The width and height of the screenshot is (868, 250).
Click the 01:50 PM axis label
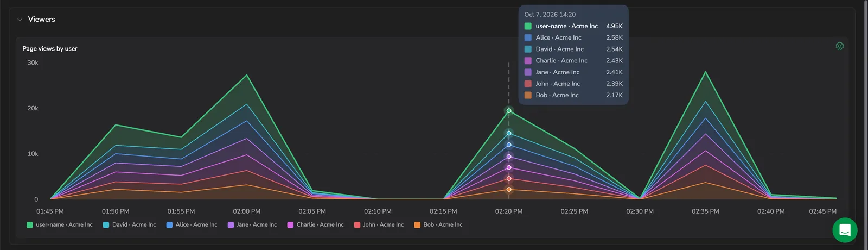coord(116,211)
